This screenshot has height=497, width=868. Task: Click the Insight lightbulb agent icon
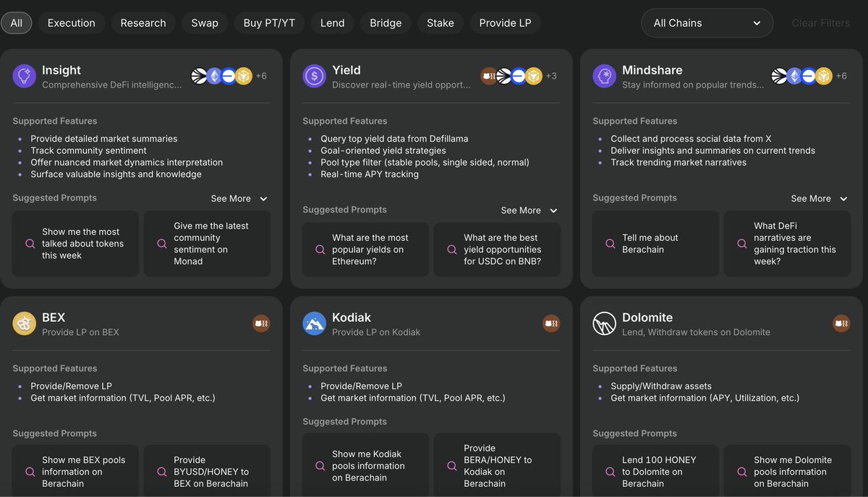tap(25, 76)
